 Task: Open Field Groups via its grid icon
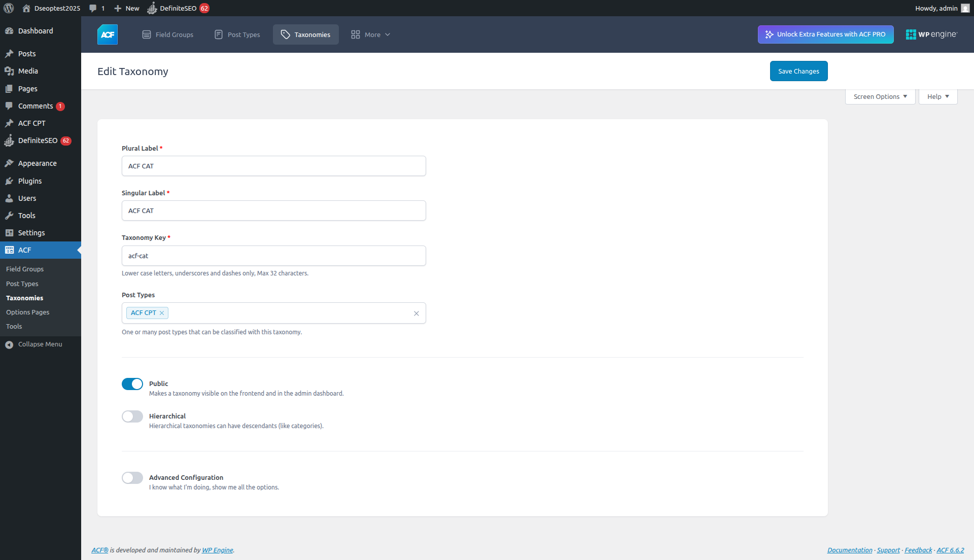point(147,34)
